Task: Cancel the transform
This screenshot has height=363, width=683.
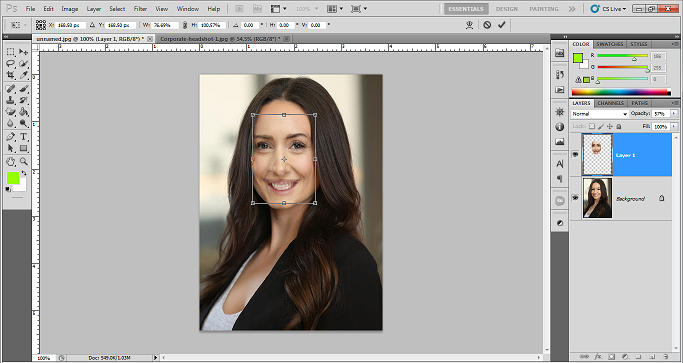Action: (x=487, y=25)
